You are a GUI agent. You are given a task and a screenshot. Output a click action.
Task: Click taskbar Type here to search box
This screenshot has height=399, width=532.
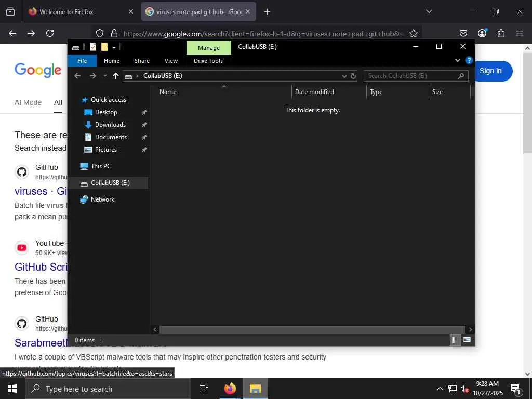tap(108, 389)
